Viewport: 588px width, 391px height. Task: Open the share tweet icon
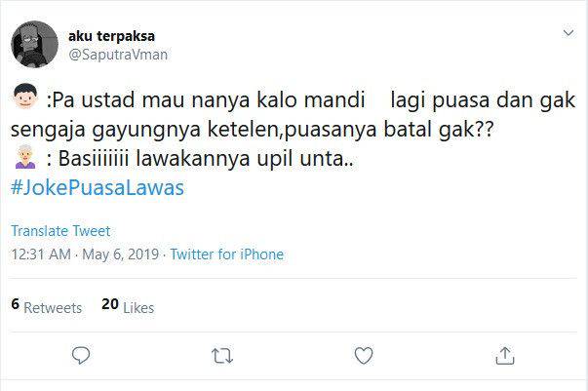point(504,354)
